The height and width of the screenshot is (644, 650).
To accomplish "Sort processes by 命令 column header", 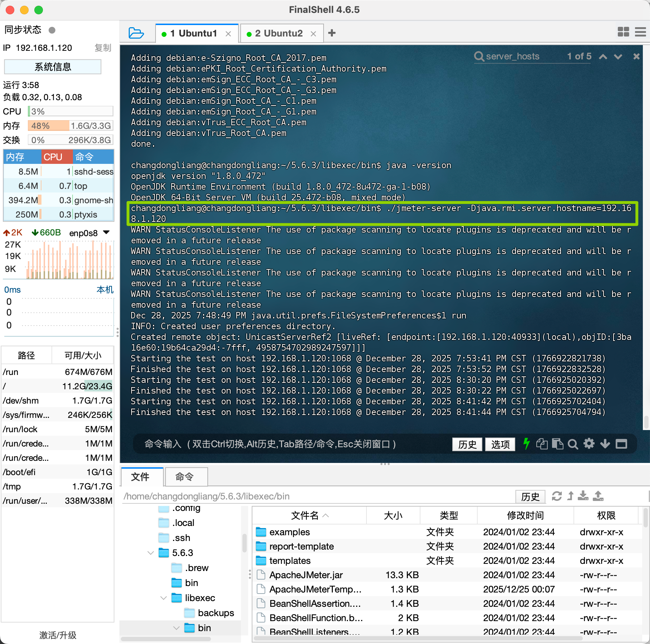I will coord(93,157).
